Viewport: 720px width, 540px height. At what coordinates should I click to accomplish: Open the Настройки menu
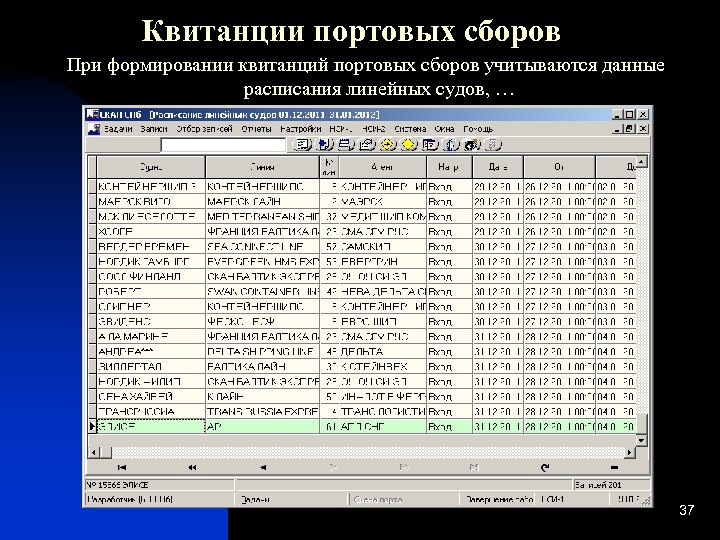coord(301,129)
